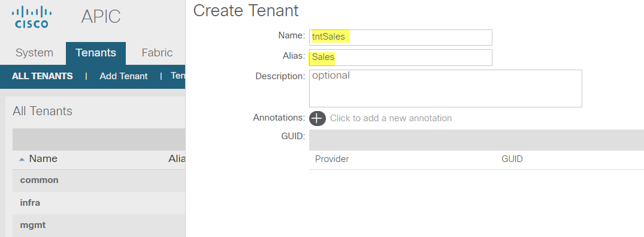The width and height of the screenshot is (644, 237).
Task: Click ALL TENANTS submenu item
Action: click(x=43, y=76)
